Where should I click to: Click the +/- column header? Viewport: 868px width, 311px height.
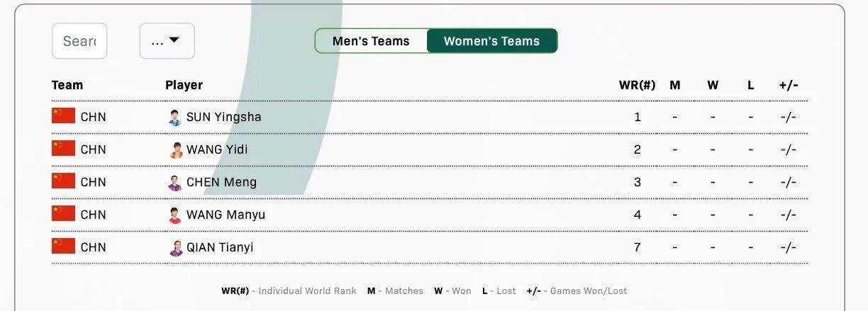pyautogui.click(x=788, y=85)
